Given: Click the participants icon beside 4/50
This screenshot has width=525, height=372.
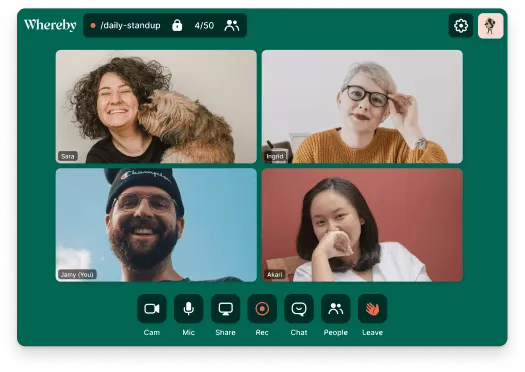Looking at the screenshot, I should 232,25.
